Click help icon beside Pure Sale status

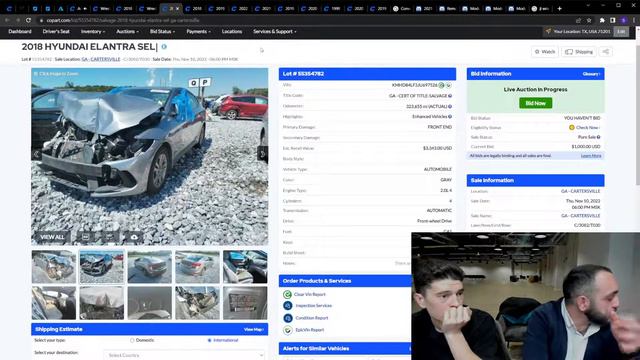(x=599, y=137)
